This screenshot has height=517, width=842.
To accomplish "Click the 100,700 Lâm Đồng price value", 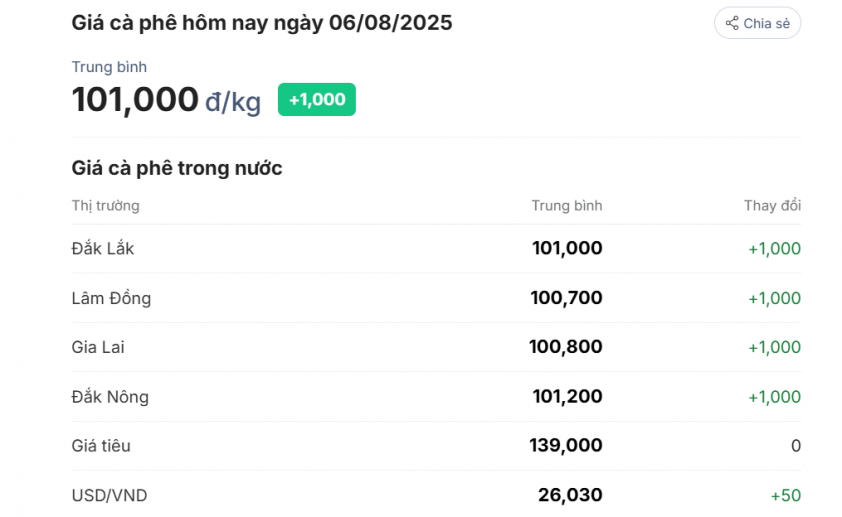I will click(567, 298).
